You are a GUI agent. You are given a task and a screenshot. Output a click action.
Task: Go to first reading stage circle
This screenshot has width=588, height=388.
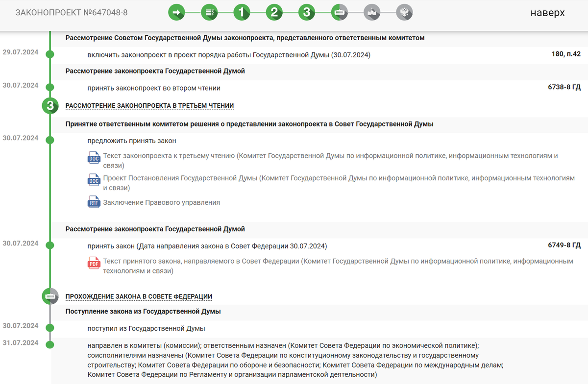(242, 13)
